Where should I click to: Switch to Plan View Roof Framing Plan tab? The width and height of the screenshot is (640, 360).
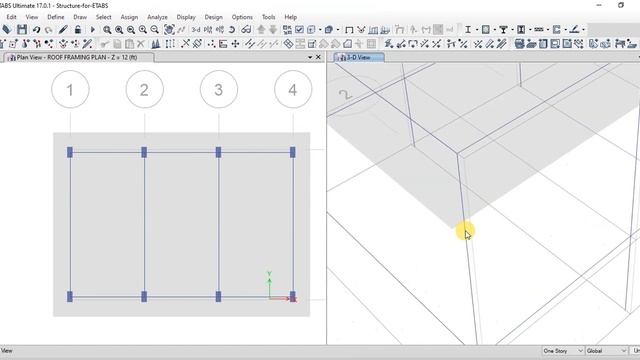pos(78,58)
